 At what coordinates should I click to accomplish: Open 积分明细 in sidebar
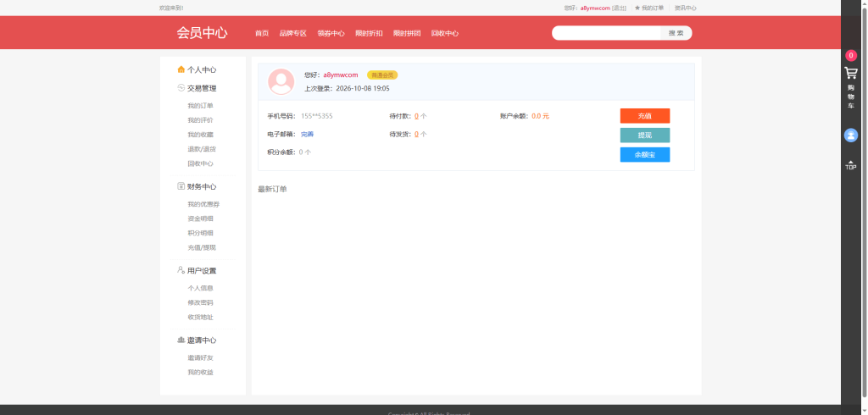coord(200,233)
